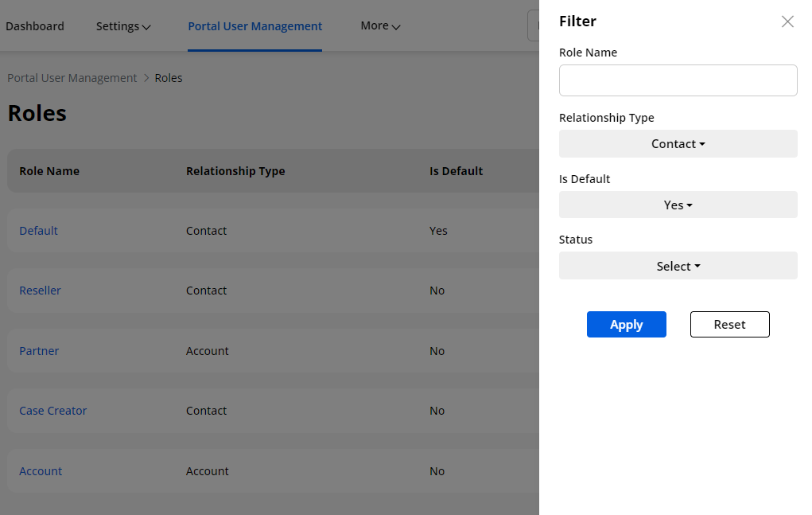Close the Filter panel with X icon

(787, 21)
